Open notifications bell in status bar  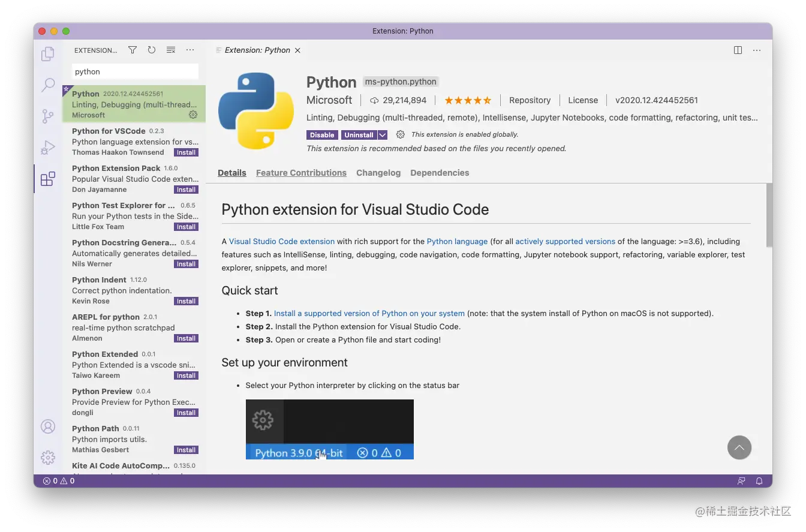(x=759, y=481)
